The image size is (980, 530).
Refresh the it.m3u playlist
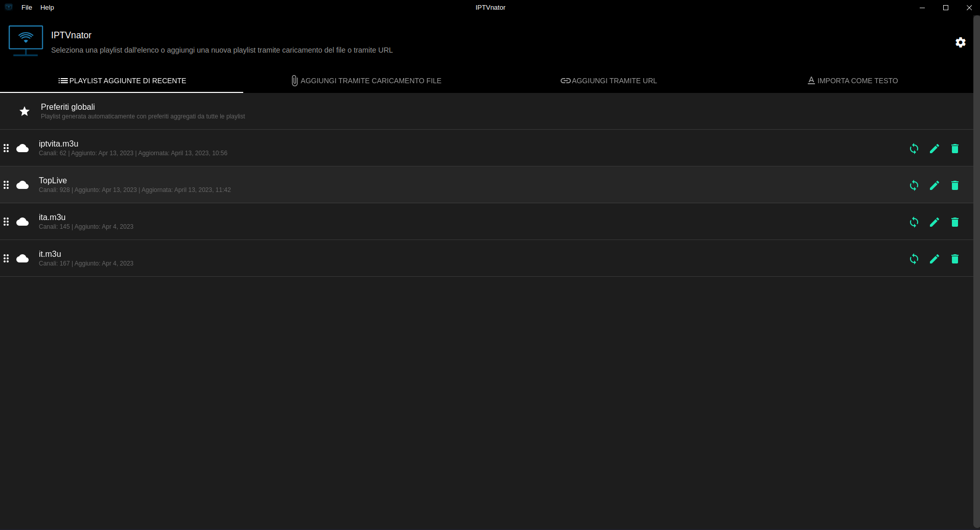coord(914,259)
